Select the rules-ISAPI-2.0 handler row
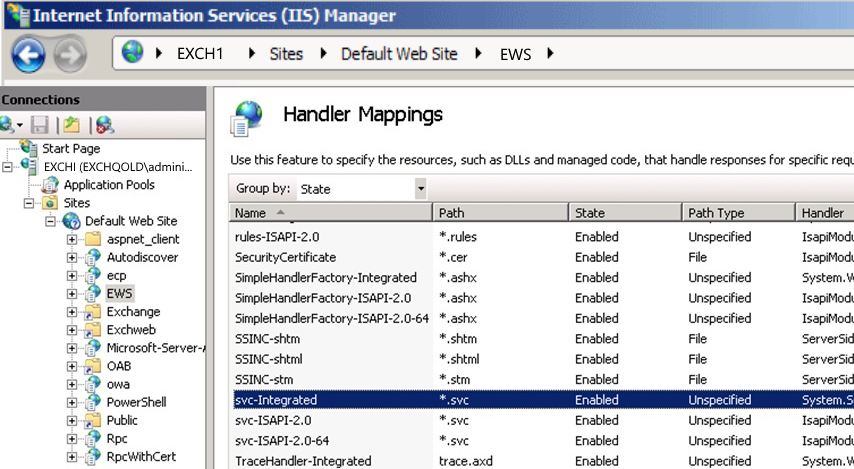This screenshot has height=469, width=854. tap(544, 237)
